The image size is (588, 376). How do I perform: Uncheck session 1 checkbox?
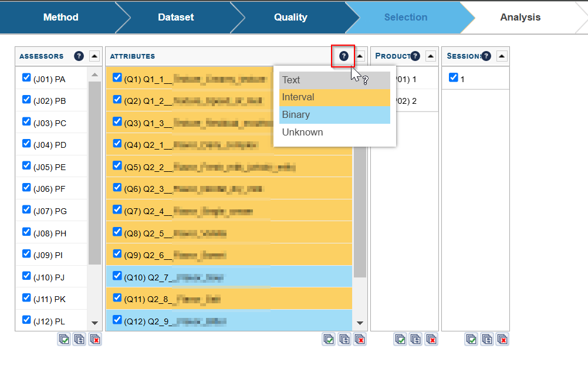pyautogui.click(x=453, y=77)
